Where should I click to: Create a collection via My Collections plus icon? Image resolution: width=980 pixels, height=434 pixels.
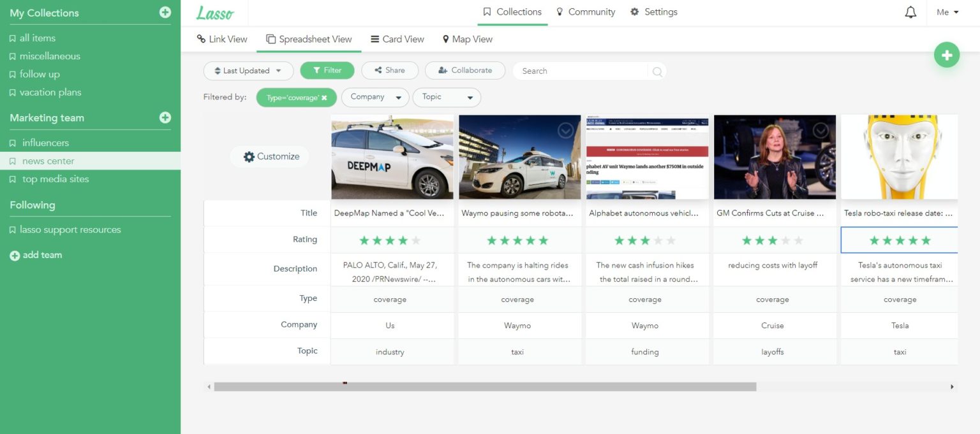pos(165,12)
